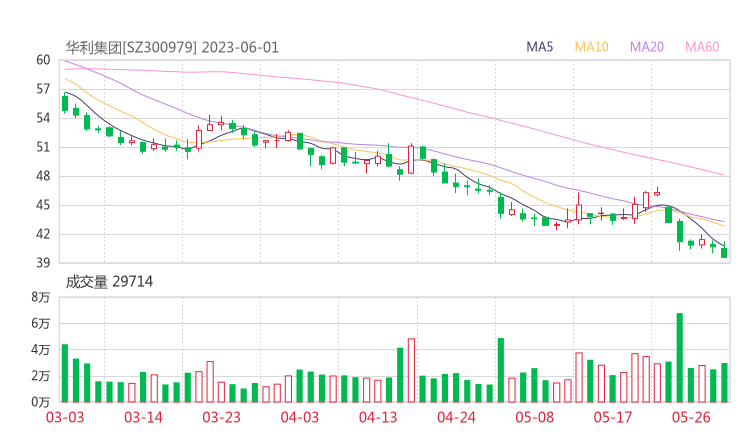Viewport: 740px width, 440px height.
Task: Click the 05-17 date label
Action: click(613, 417)
